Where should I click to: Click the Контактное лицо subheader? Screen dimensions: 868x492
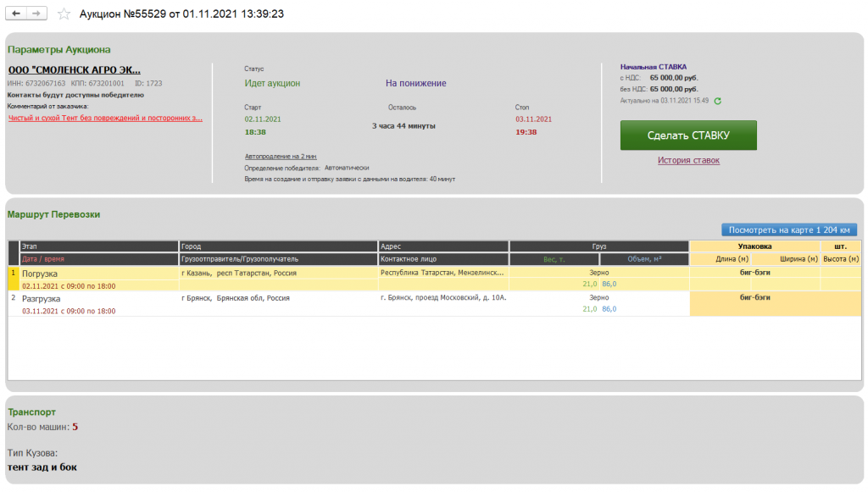[x=442, y=259]
